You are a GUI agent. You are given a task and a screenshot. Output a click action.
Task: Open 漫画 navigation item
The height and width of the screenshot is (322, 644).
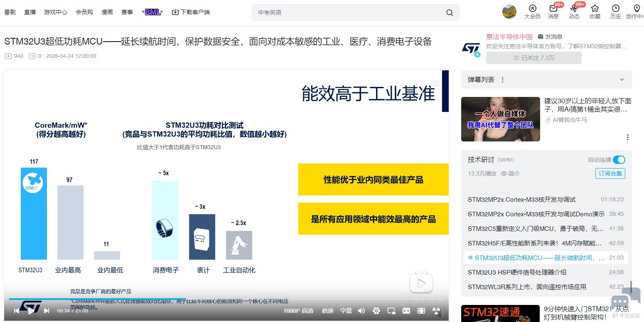point(107,12)
